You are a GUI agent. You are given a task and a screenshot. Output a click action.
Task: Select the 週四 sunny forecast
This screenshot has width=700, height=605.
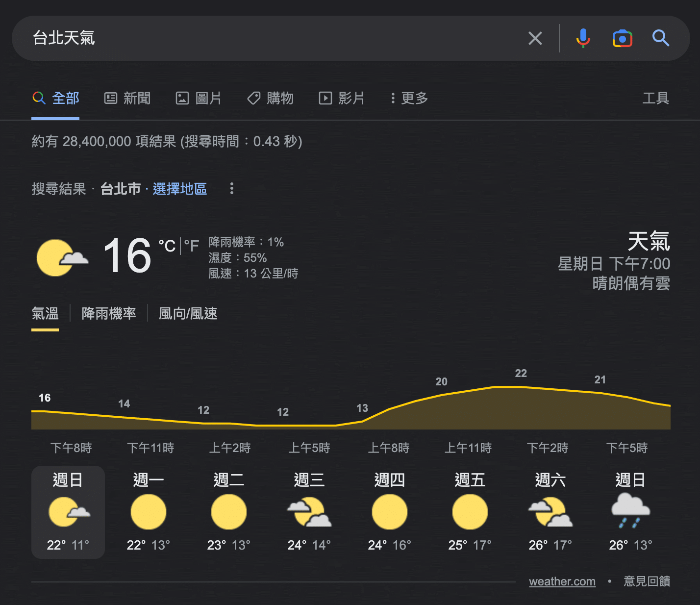(390, 512)
